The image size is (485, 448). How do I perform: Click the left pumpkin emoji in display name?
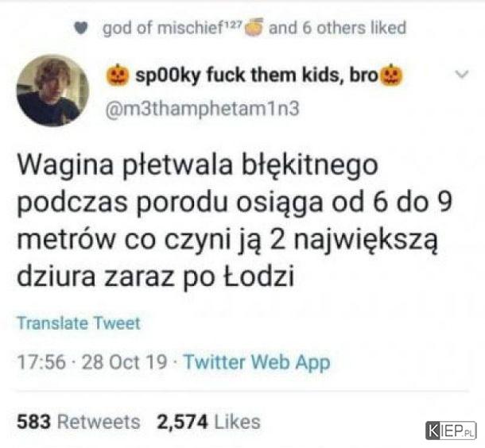[117, 75]
